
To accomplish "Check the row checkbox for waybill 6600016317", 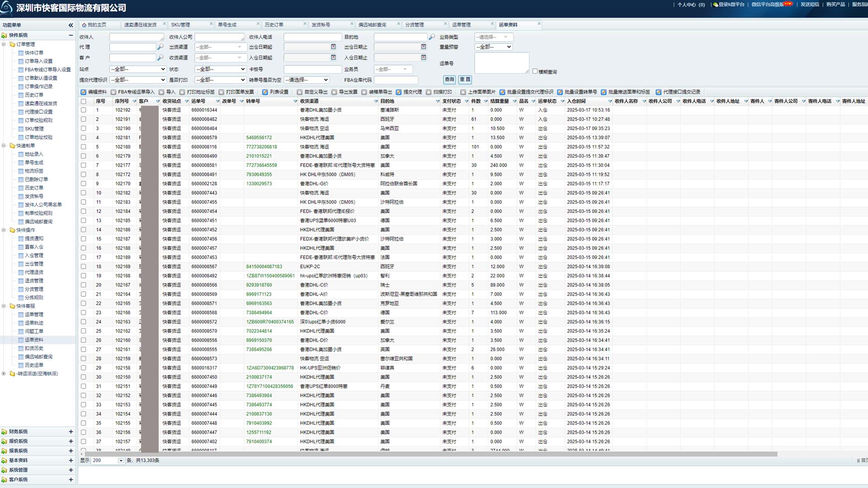I will tap(83, 368).
